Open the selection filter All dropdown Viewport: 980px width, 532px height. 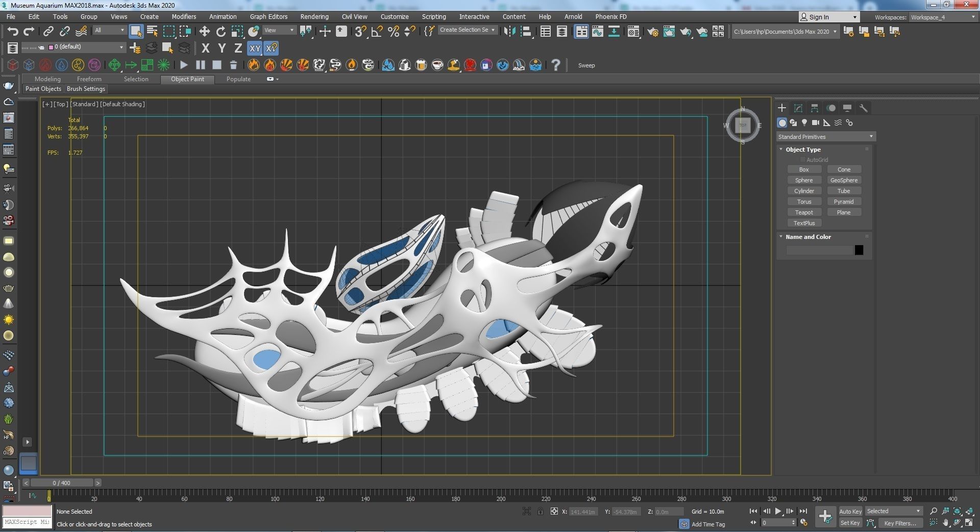[x=109, y=30]
